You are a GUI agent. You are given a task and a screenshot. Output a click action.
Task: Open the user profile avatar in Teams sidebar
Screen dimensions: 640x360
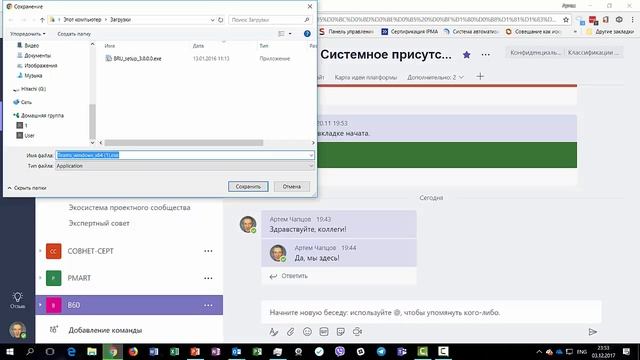[x=17, y=330]
